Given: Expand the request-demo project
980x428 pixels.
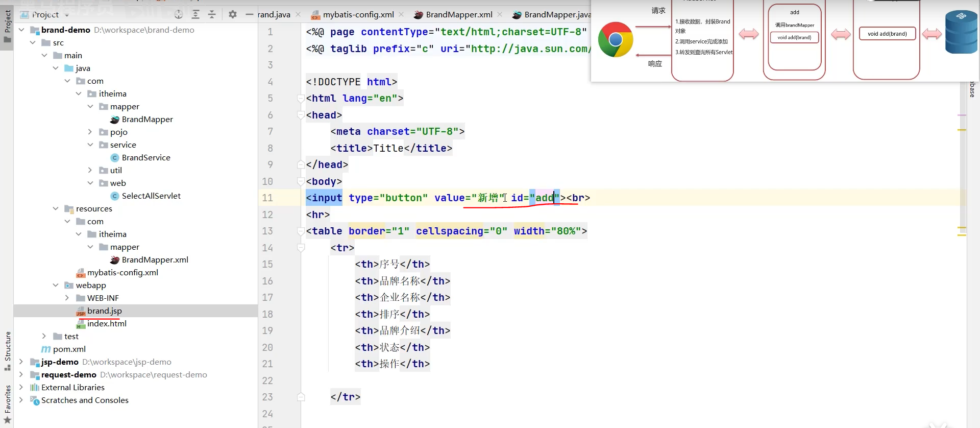Looking at the screenshot, I should pos(21,374).
